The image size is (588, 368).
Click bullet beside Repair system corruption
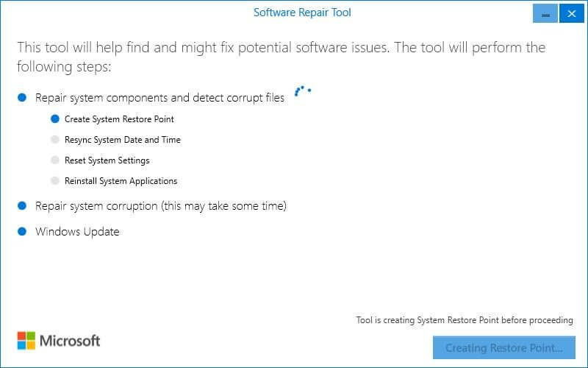(x=22, y=206)
